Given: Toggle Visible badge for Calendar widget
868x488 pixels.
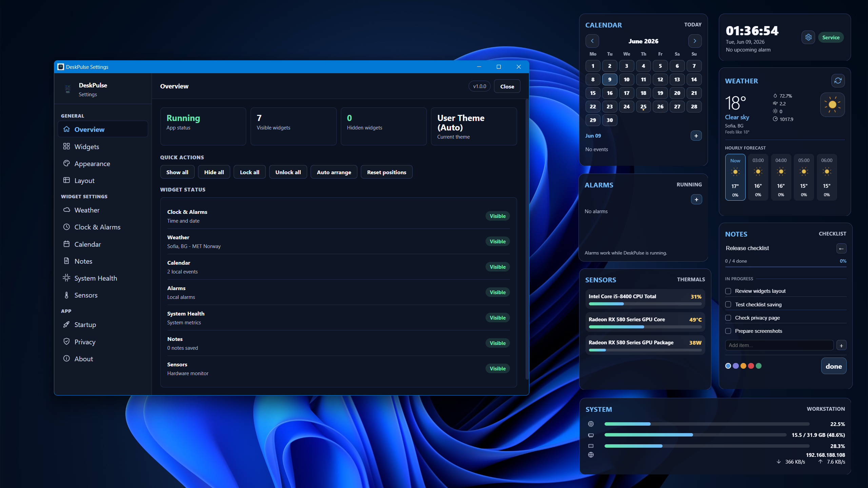Looking at the screenshot, I should (x=497, y=267).
